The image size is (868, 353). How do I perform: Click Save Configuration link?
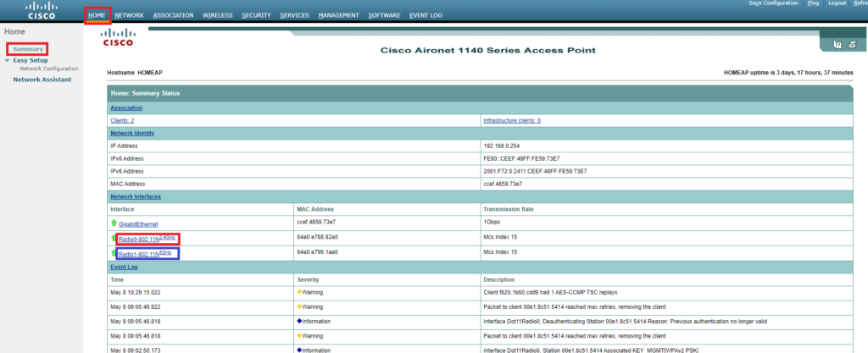(x=773, y=3)
